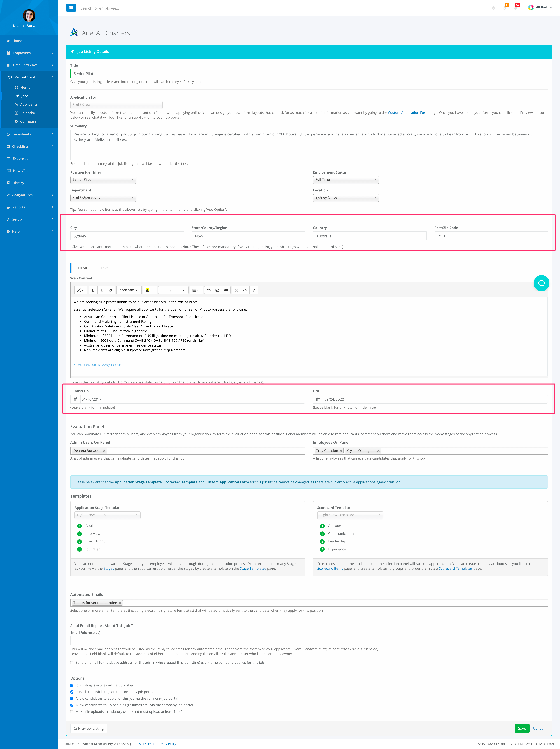
Task: Click the Search for employee field
Action: (100, 8)
